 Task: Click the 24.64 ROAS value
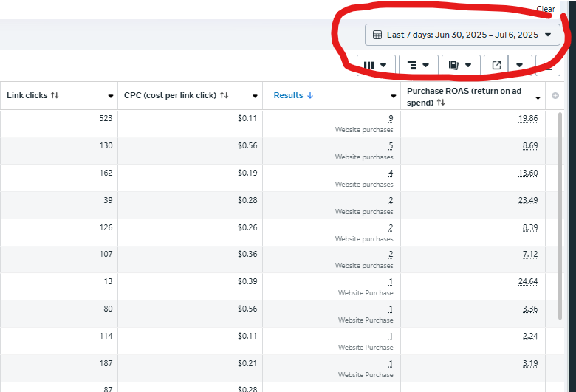[x=528, y=281]
